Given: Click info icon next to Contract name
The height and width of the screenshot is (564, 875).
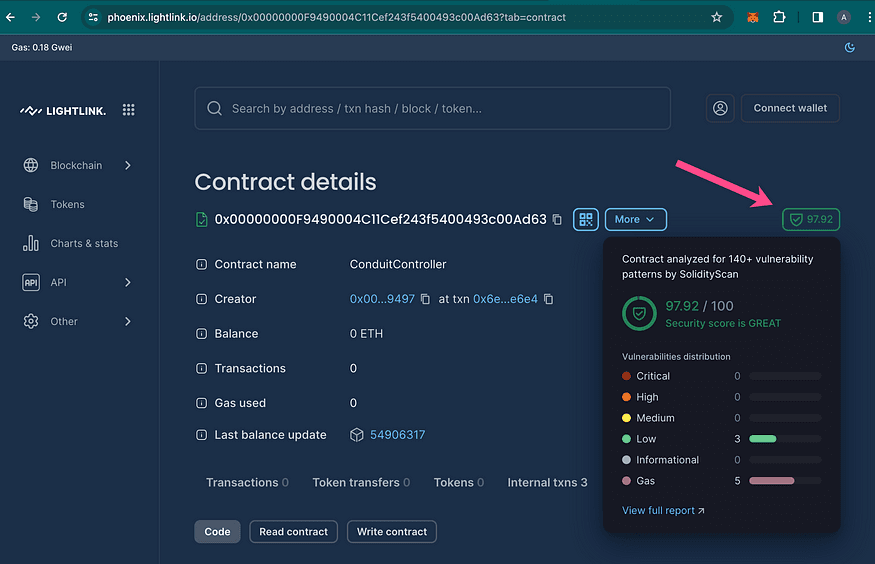Looking at the screenshot, I should tap(201, 264).
